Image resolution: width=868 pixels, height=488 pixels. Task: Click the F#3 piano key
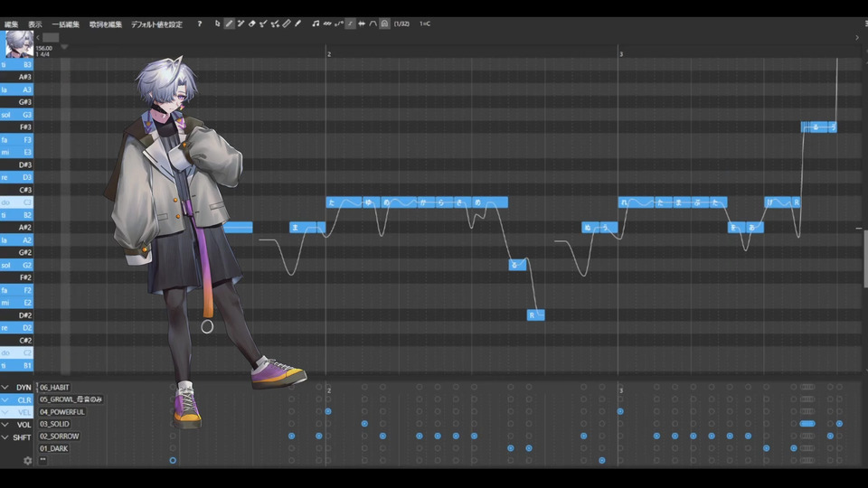pos(16,127)
